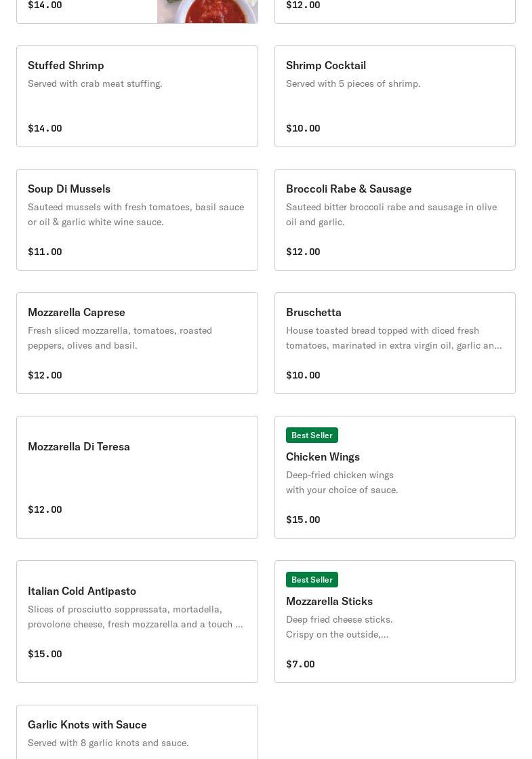The width and height of the screenshot is (532, 759).
Task: Select Mozzarella Di Teresa item
Action: click(137, 477)
